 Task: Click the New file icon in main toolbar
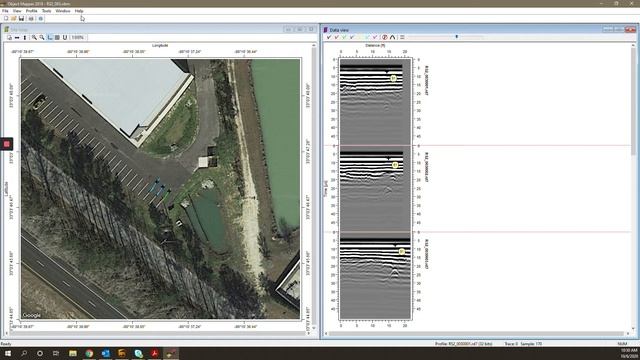click(x=6, y=19)
